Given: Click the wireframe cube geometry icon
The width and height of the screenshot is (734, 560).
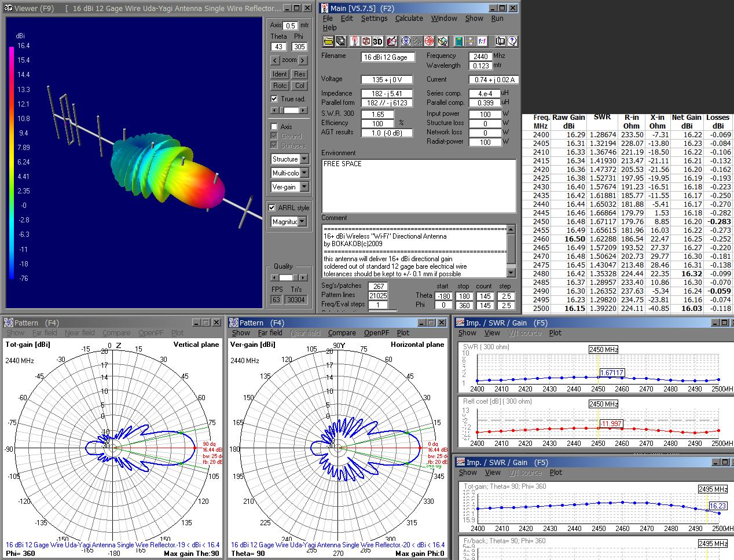Looking at the screenshot, I should (366, 41).
